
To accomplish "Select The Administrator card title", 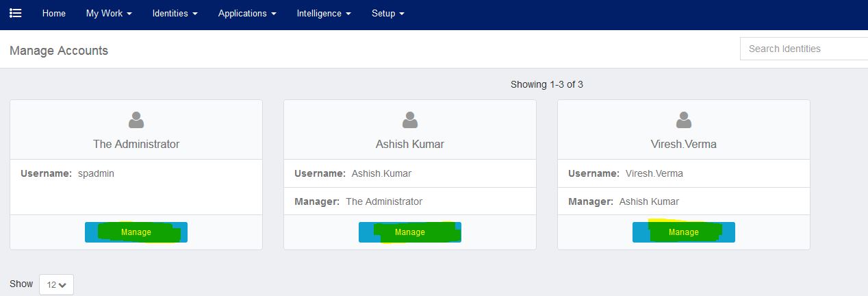I will (x=136, y=144).
